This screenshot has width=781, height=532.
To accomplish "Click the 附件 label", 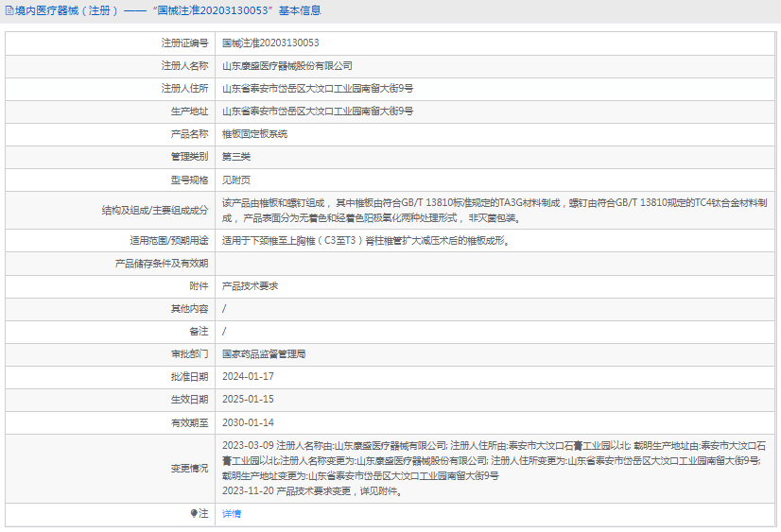I will click(x=200, y=286).
